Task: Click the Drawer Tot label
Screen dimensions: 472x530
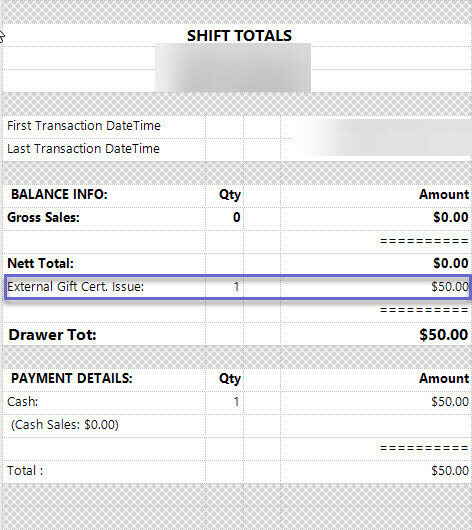Action: coord(52,335)
